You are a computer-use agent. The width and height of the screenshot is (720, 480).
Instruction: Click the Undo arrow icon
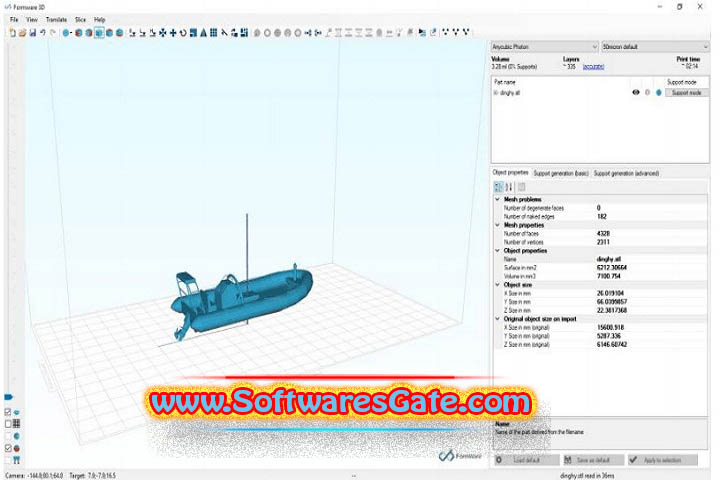tap(43, 33)
